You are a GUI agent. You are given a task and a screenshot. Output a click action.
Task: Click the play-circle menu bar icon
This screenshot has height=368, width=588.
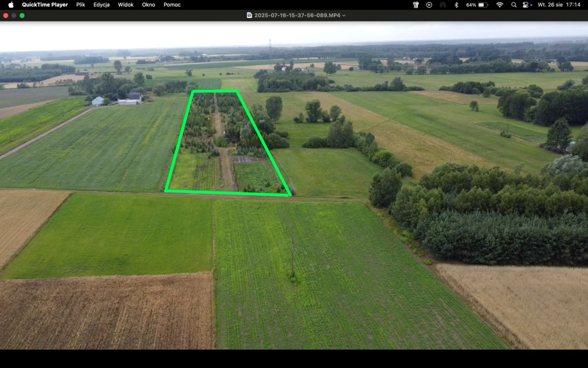pyautogui.click(x=429, y=5)
